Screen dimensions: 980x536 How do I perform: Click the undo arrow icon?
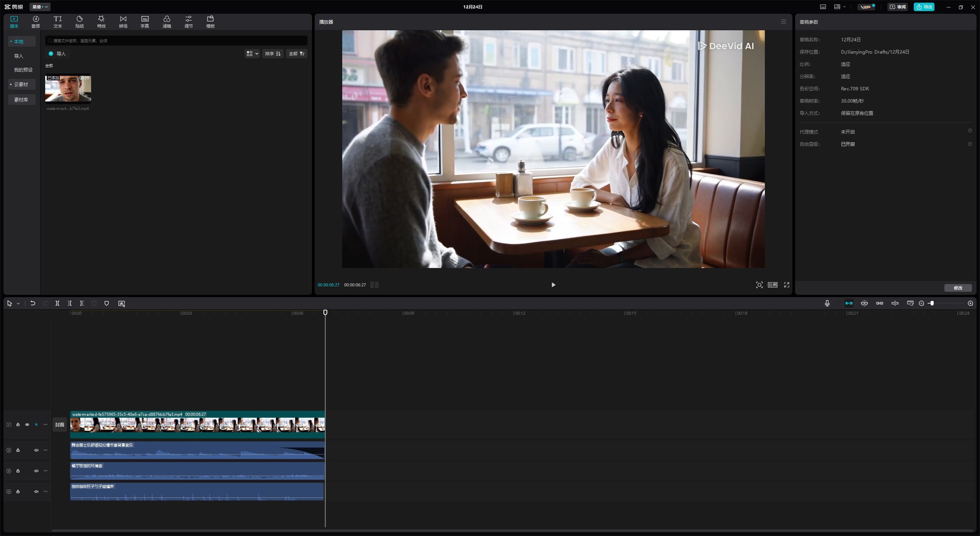[33, 303]
